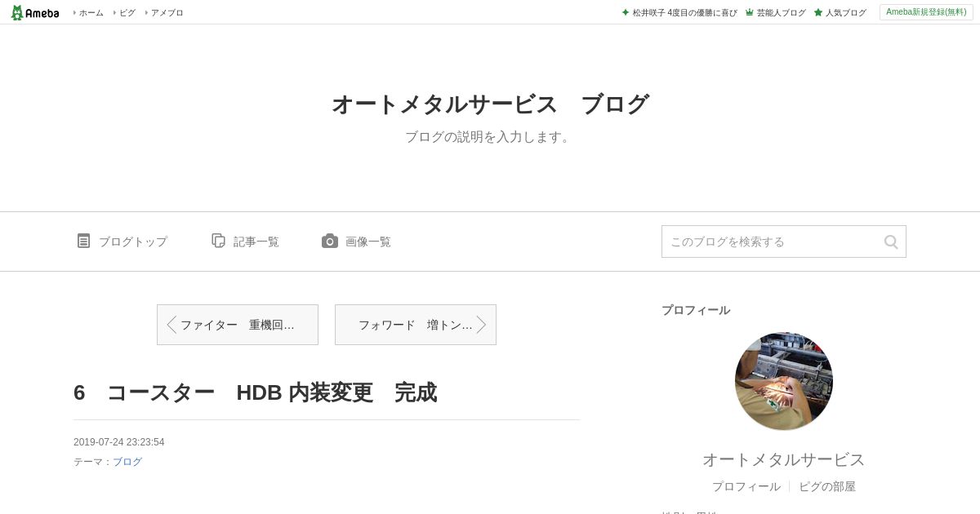
Task: Open the プロフィール link under avatar
Action: pyautogui.click(x=746, y=486)
